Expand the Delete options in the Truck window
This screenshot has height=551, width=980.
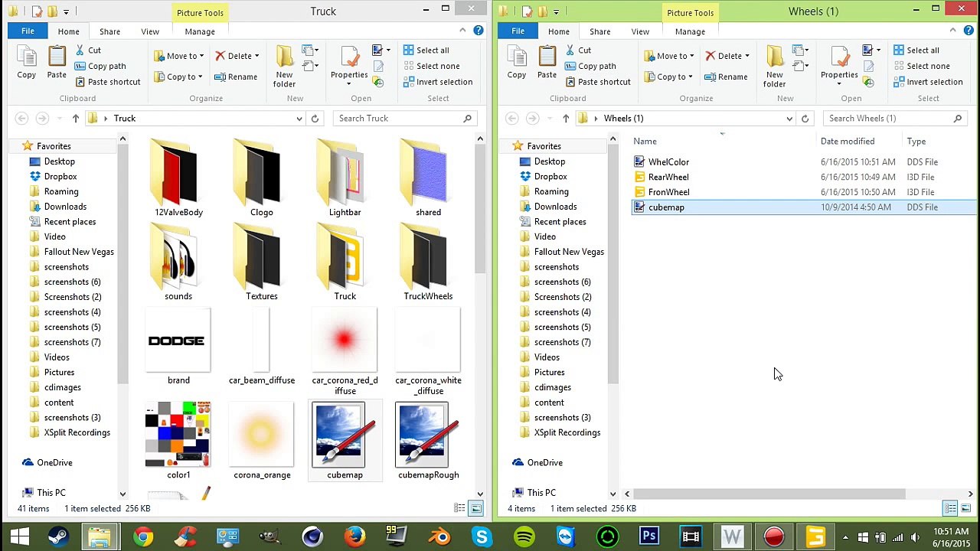click(x=256, y=56)
